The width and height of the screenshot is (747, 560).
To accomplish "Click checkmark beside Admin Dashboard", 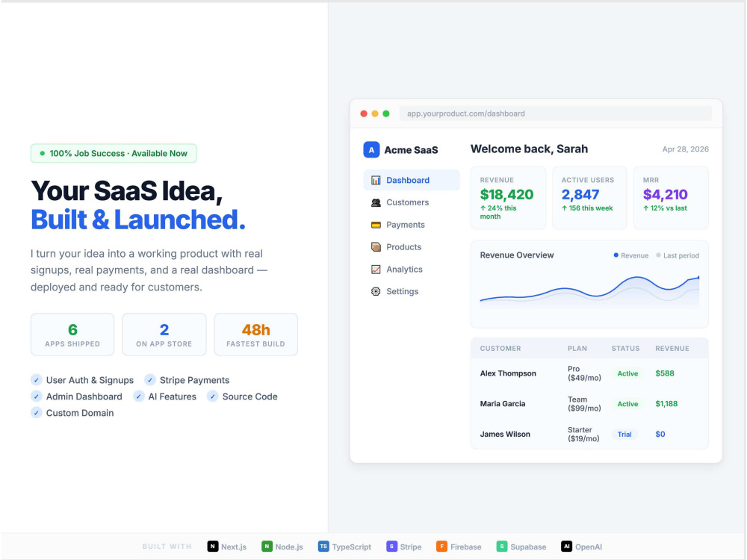I will click(x=36, y=396).
